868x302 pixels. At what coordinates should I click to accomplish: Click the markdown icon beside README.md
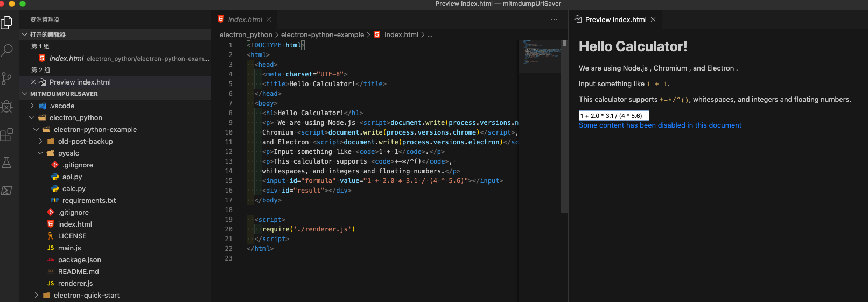tap(51, 271)
